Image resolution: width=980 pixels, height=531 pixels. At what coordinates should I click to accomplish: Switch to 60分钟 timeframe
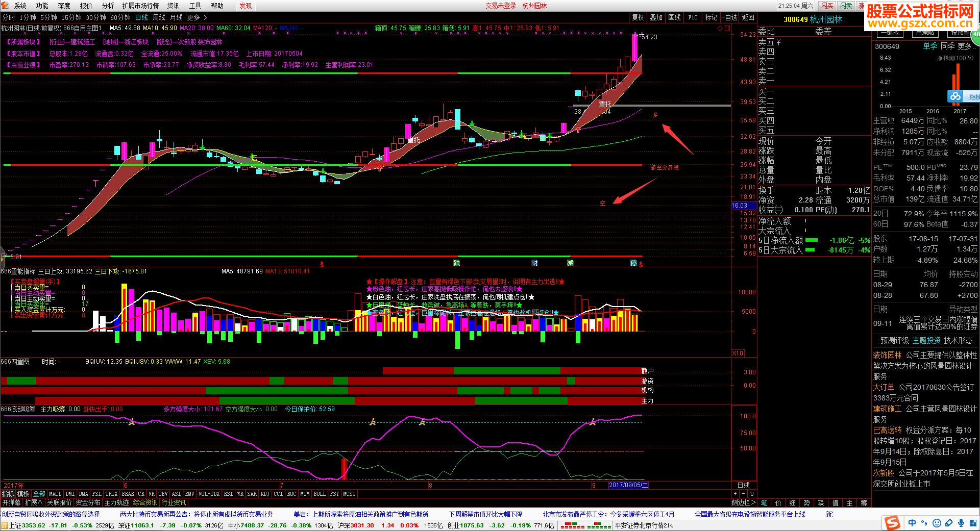(120, 17)
